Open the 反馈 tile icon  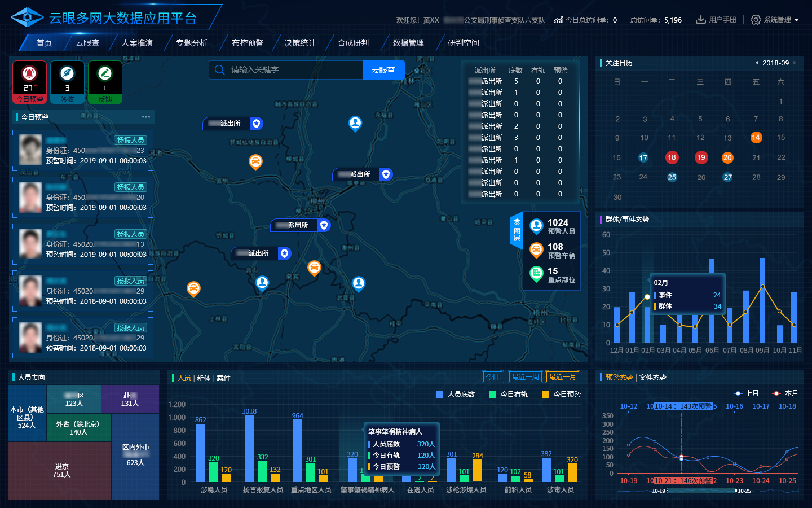coord(105,73)
